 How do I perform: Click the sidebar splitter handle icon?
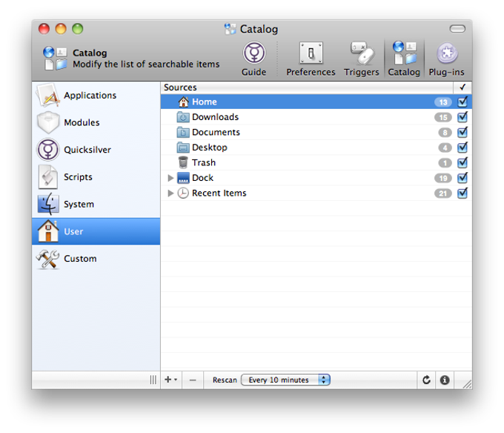pyautogui.click(x=153, y=380)
